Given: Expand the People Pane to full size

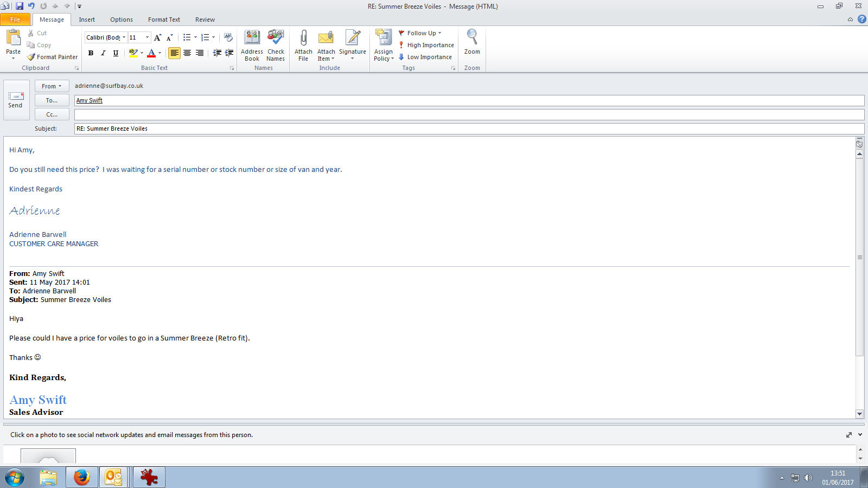Looking at the screenshot, I should tap(849, 435).
